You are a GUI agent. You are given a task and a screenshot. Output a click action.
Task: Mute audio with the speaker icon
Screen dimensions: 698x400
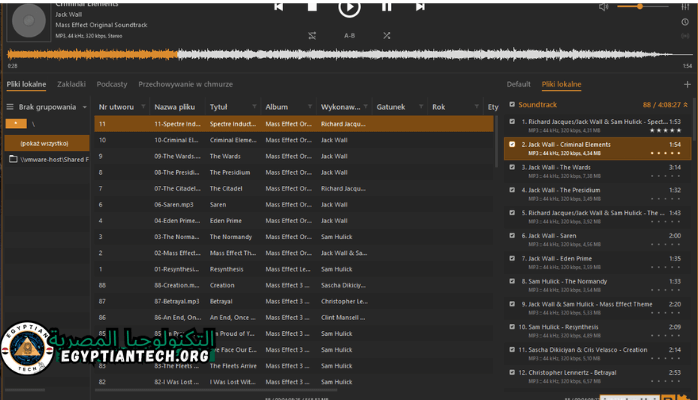(603, 7)
